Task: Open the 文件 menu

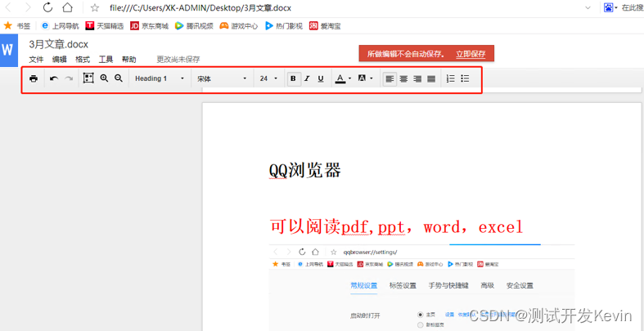Action: pos(36,60)
